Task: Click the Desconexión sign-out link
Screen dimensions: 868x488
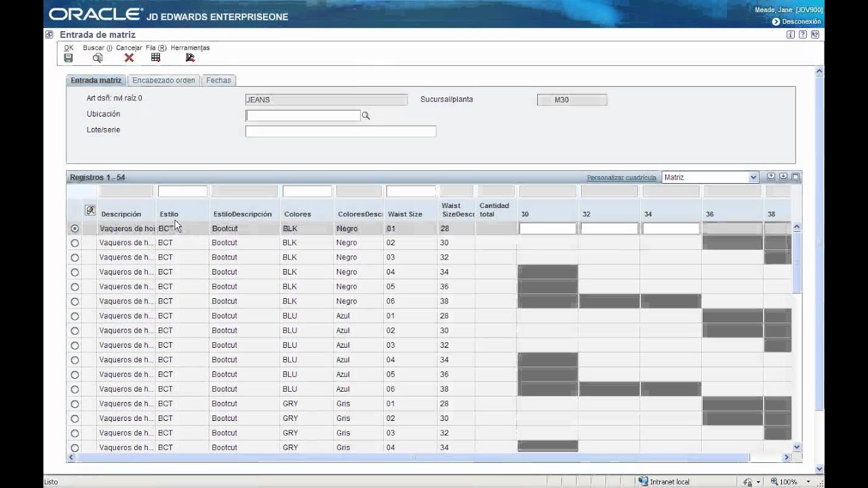Action: coord(802,22)
